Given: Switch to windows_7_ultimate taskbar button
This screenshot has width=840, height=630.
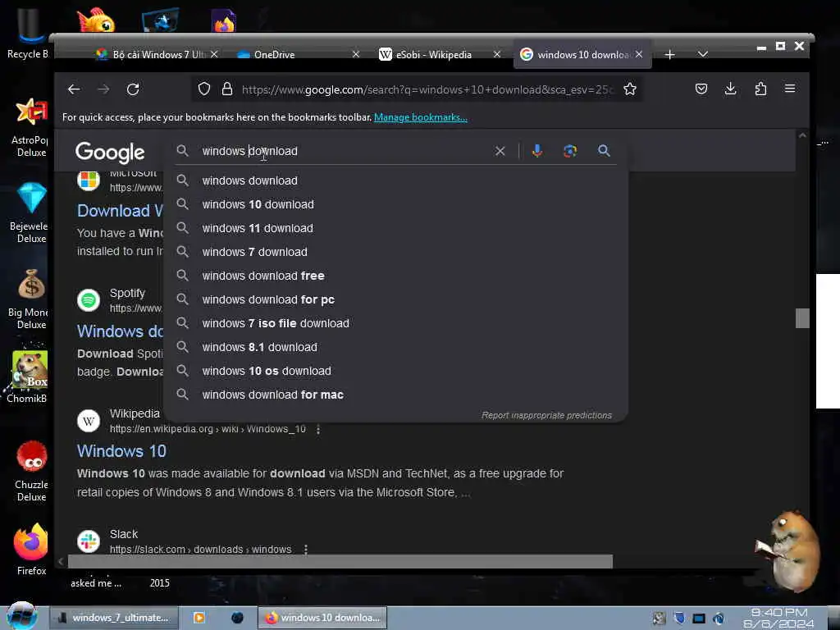Looking at the screenshot, I should (114, 618).
